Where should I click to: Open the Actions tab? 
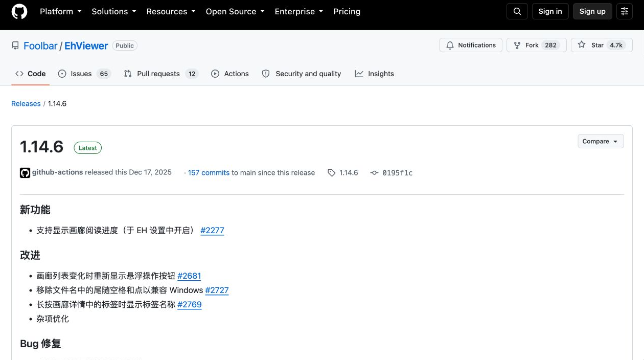[230, 74]
